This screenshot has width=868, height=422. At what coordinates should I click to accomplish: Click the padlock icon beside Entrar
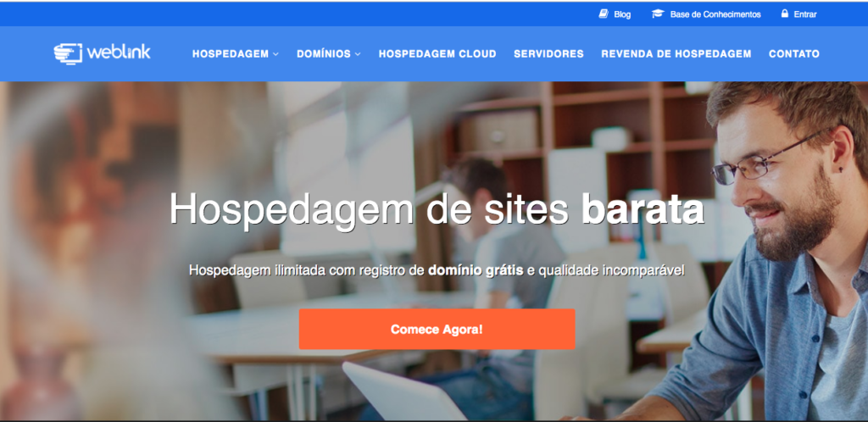pos(784,14)
